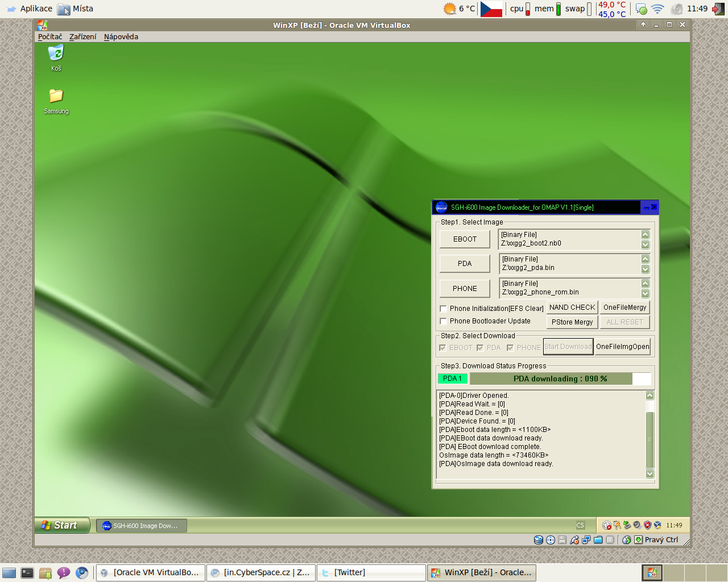Click the VirtualBox optical disc status icon

pos(550,540)
